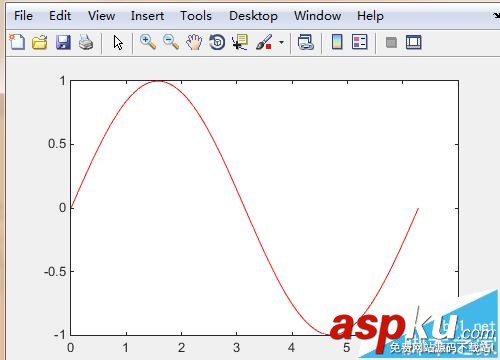This screenshot has height=360, width=500.
Task: Save the figure with floppy disk icon
Action: pyautogui.click(x=63, y=43)
